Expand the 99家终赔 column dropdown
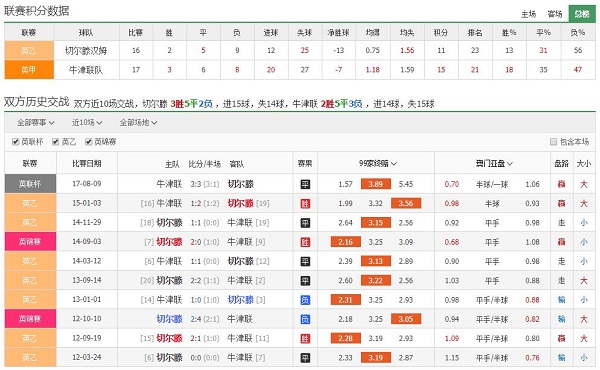Image resolution: width=600 pixels, height=370 pixels. pyautogui.click(x=378, y=164)
